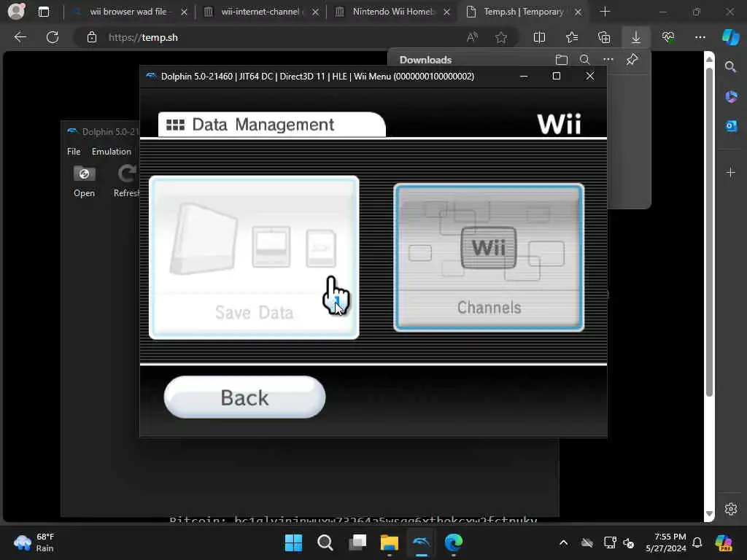Open a new browser tab
This screenshot has height=560, width=747.
(605, 12)
